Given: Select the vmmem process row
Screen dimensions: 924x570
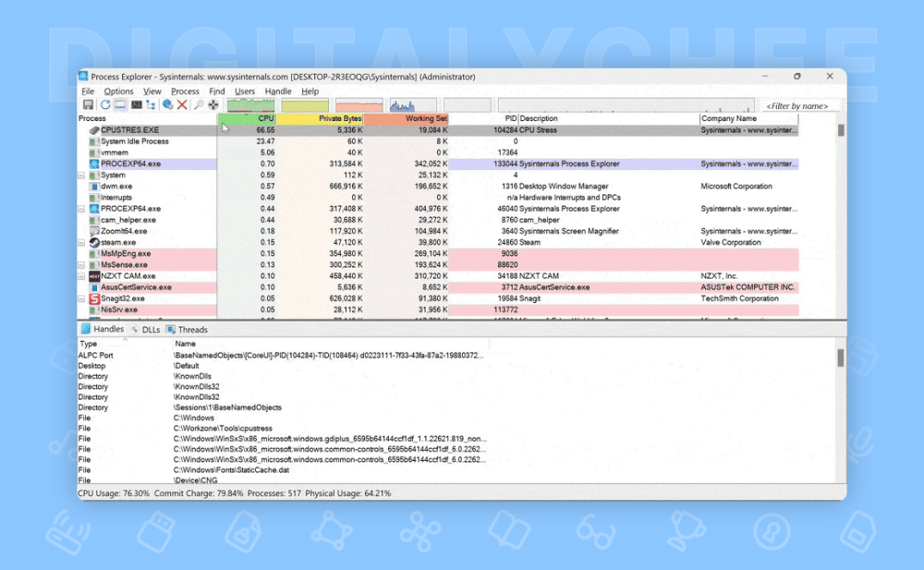Looking at the screenshot, I should (438, 152).
